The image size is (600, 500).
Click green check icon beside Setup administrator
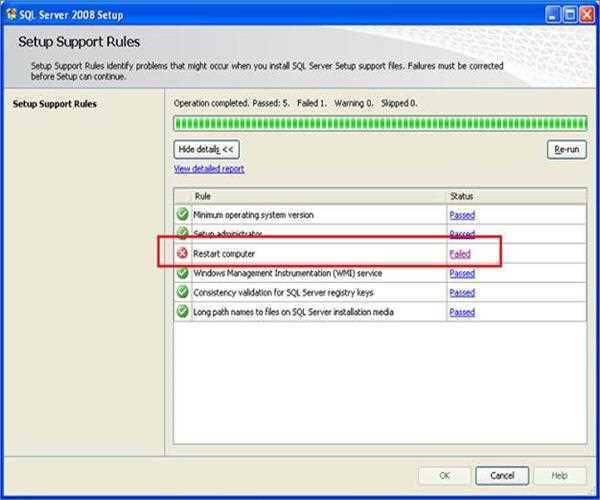[x=182, y=233]
